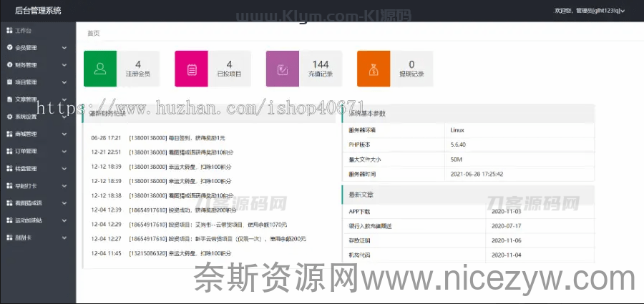The image size is (644, 304).
Task: Click the green 注册会员 user icon tile
Action: click(x=100, y=69)
